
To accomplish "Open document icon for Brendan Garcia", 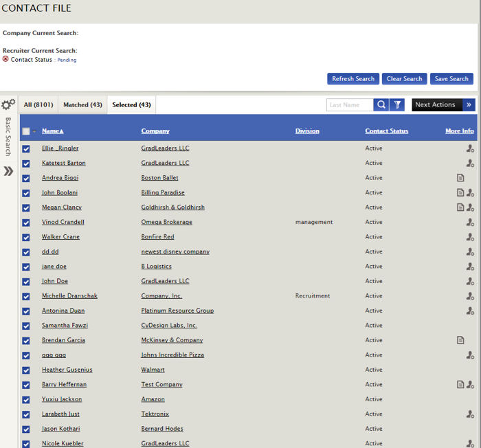I will point(460,340).
